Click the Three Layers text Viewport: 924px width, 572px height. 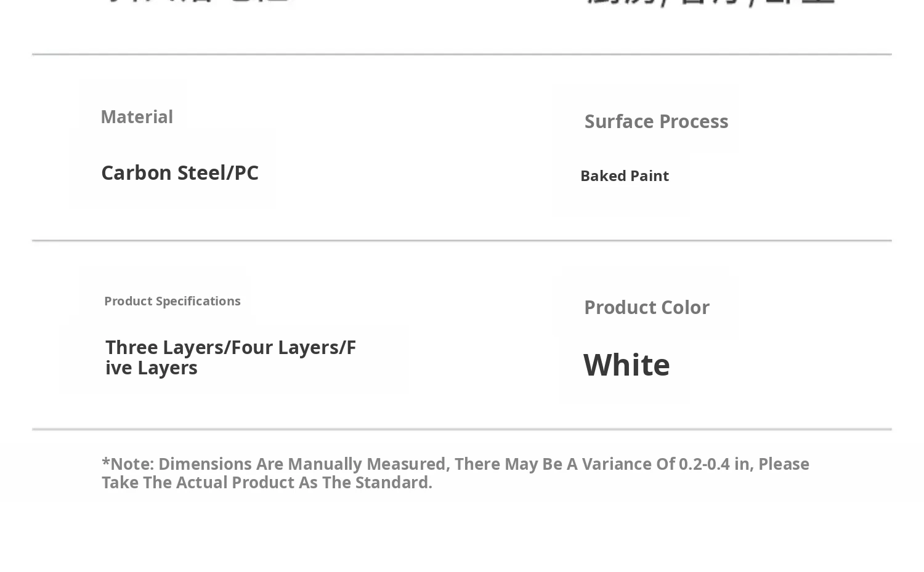click(x=158, y=347)
